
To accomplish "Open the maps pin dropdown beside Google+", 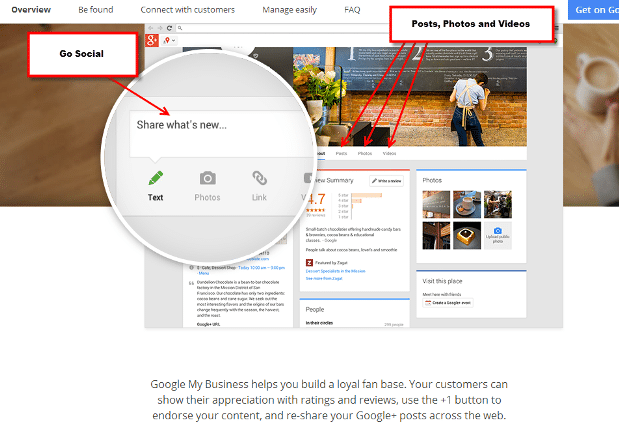I will (x=170, y=40).
